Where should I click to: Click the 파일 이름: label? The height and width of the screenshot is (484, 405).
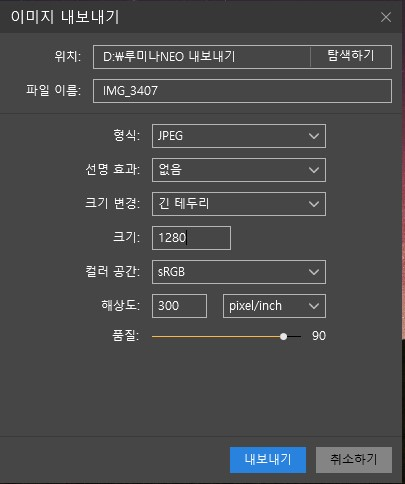click(53, 90)
